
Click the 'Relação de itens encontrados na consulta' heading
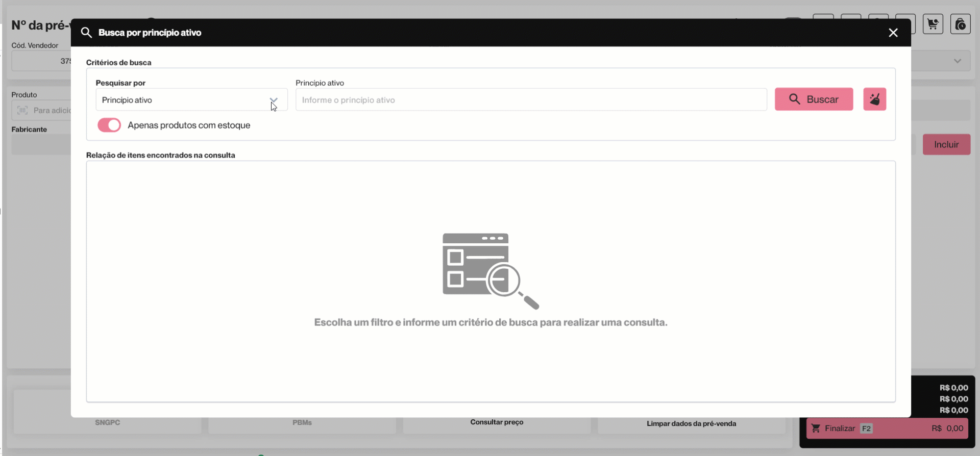(x=161, y=155)
